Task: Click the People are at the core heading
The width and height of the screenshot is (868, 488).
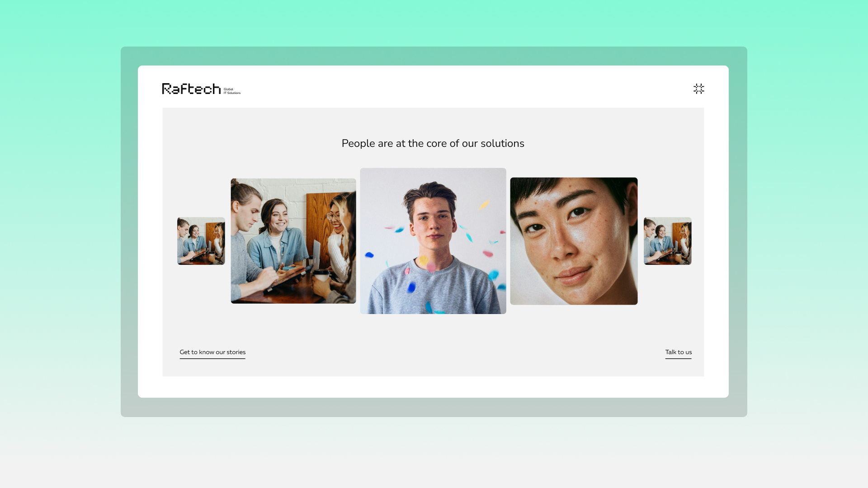Action: click(433, 143)
